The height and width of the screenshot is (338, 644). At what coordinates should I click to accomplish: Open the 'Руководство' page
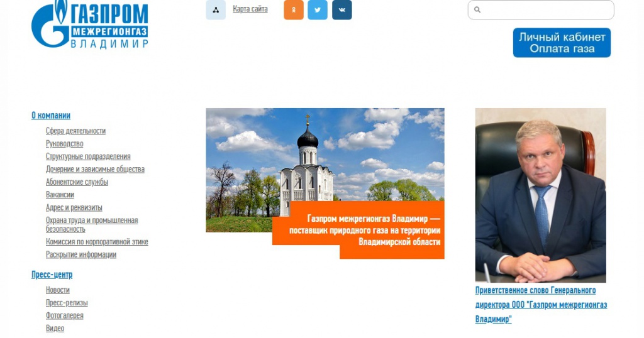tap(65, 144)
